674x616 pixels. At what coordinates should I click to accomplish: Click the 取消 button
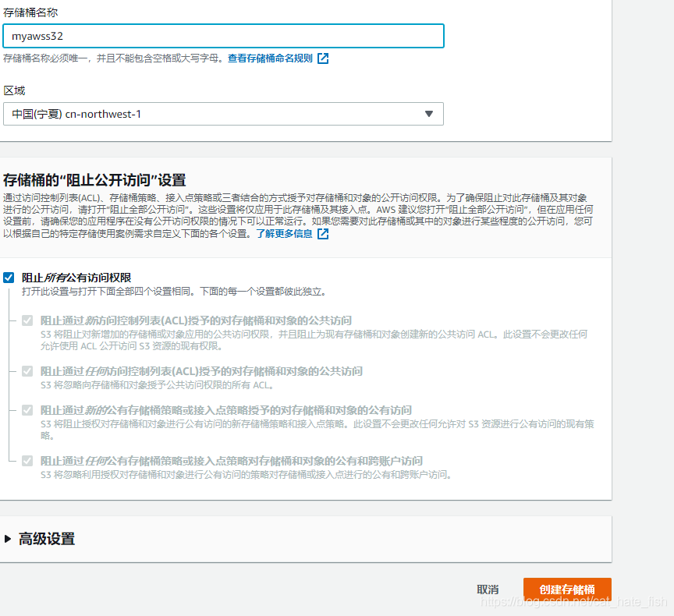point(488,589)
